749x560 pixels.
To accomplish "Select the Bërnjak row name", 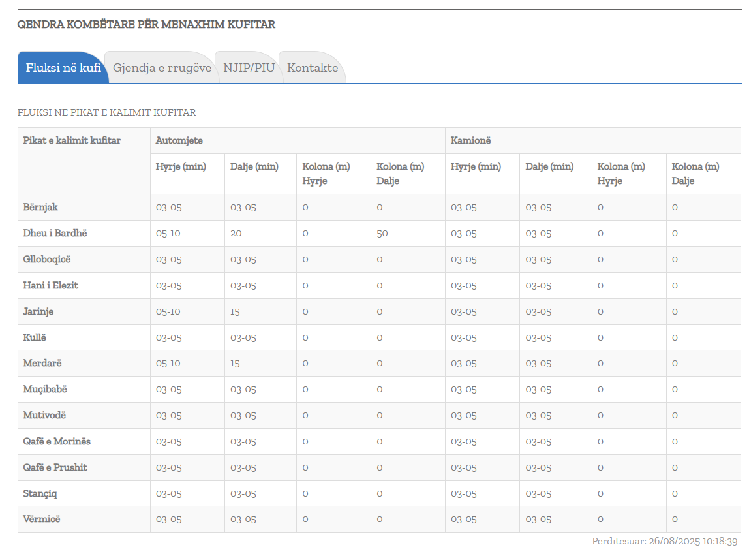I will point(40,207).
